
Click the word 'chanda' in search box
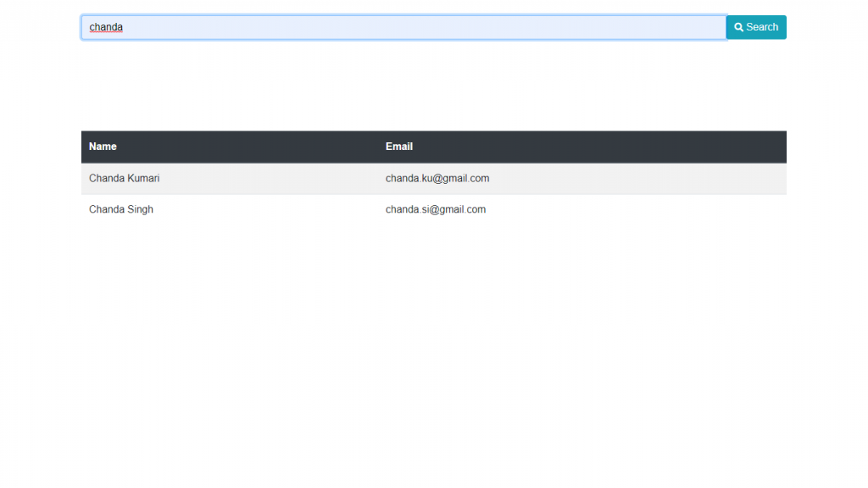106,27
